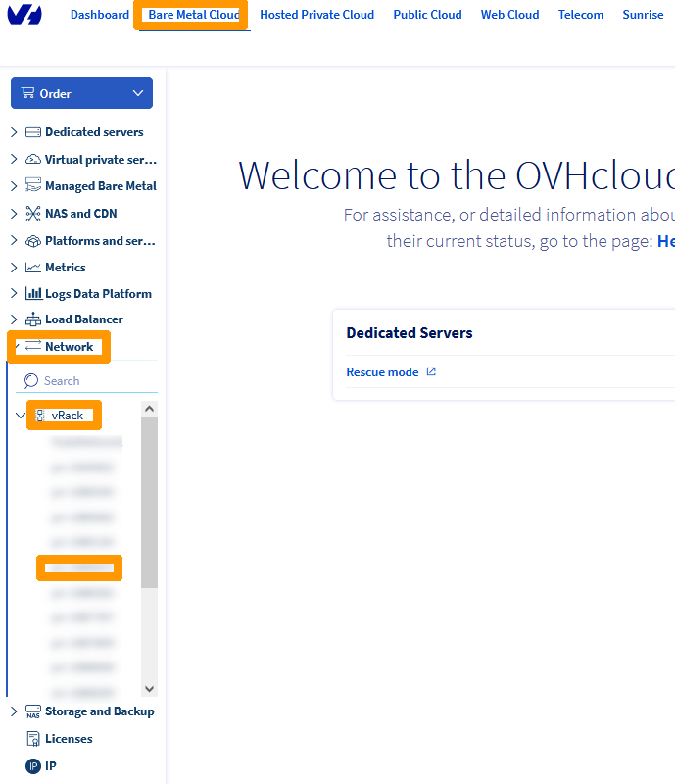
Task: Click the Managed Bare Metal icon
Action: [x=33, y=186]
